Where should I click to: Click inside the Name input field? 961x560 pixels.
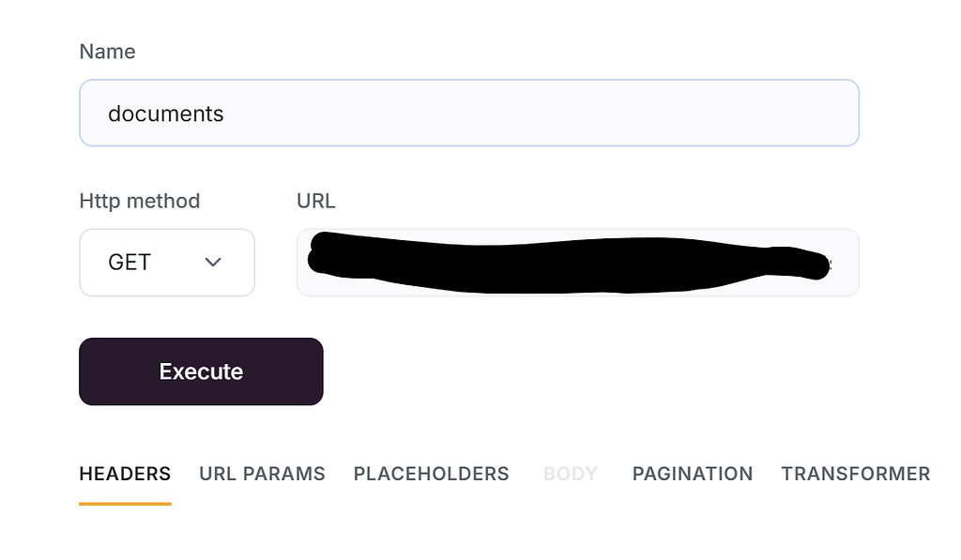[x=469, y=113]
